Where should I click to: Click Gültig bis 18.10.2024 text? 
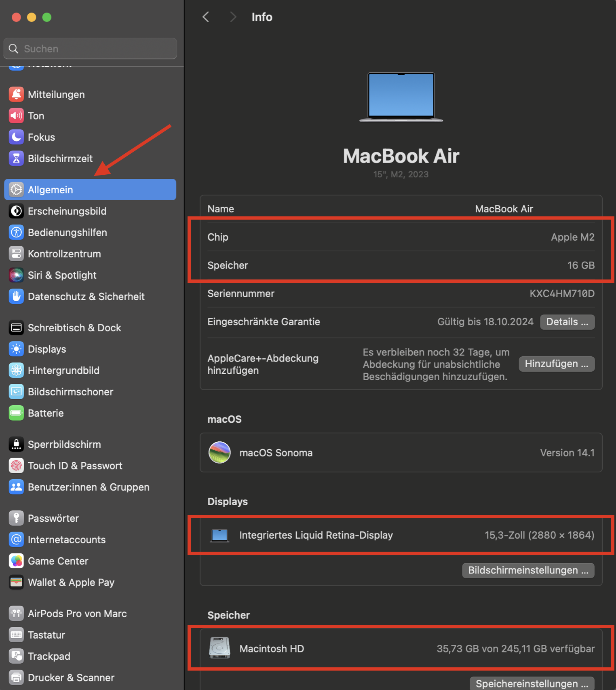coord(485,322)
